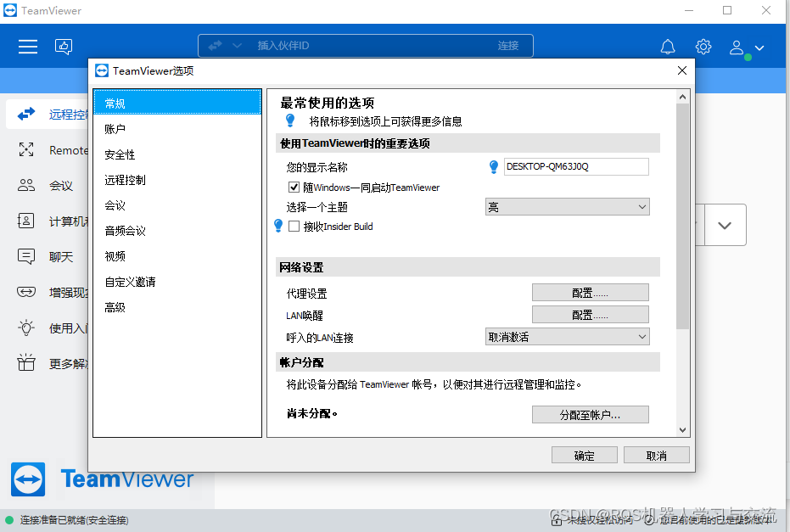
Task: Open the hamburger menu in TeamViewer
Action: coord(28,47)
